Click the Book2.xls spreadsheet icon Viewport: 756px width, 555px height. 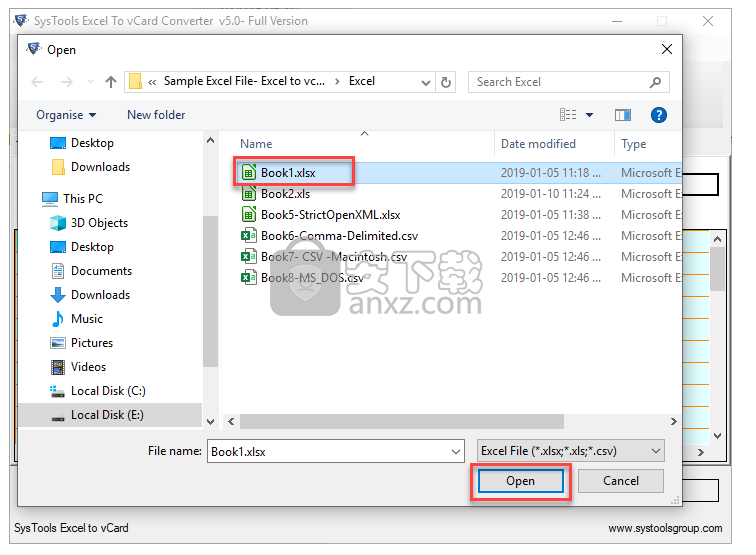pos(248,193)
